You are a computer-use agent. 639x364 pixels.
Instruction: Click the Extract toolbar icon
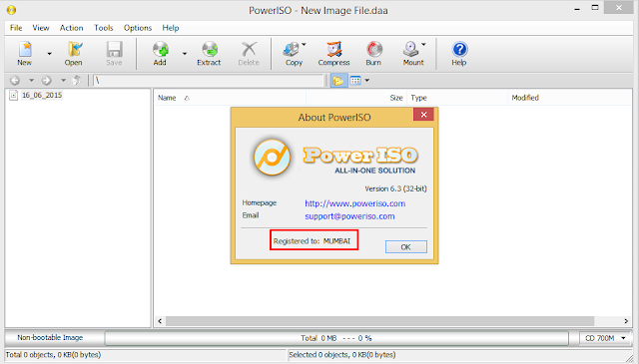[209, 53]
